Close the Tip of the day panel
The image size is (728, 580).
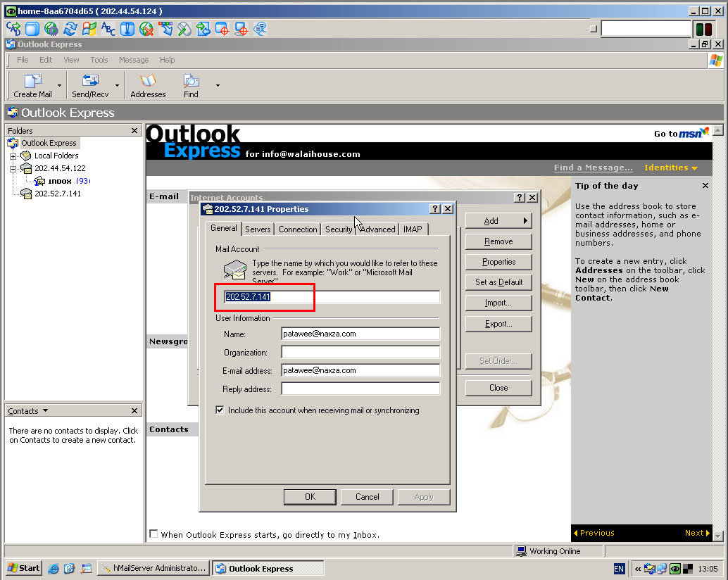pos(705,186)
